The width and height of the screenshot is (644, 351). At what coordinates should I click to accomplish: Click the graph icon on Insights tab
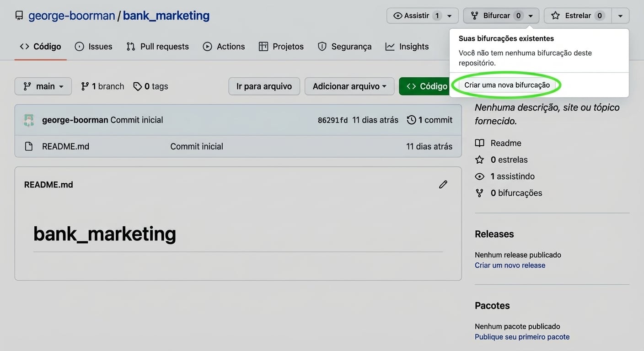pyautogui.click(x=390, y=47)
